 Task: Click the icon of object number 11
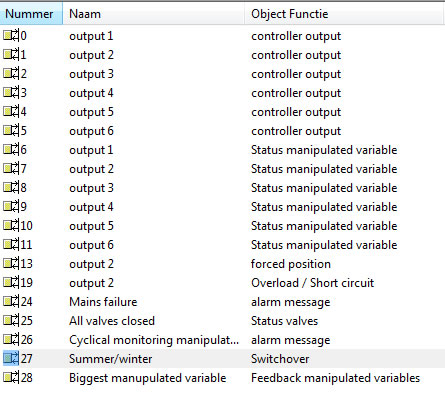[x=11, y=244]
